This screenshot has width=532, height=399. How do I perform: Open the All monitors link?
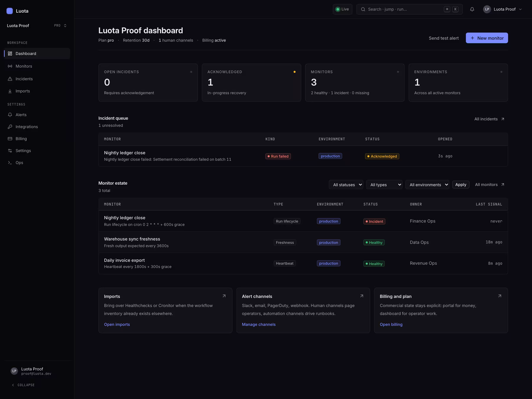tap(489, 185)
